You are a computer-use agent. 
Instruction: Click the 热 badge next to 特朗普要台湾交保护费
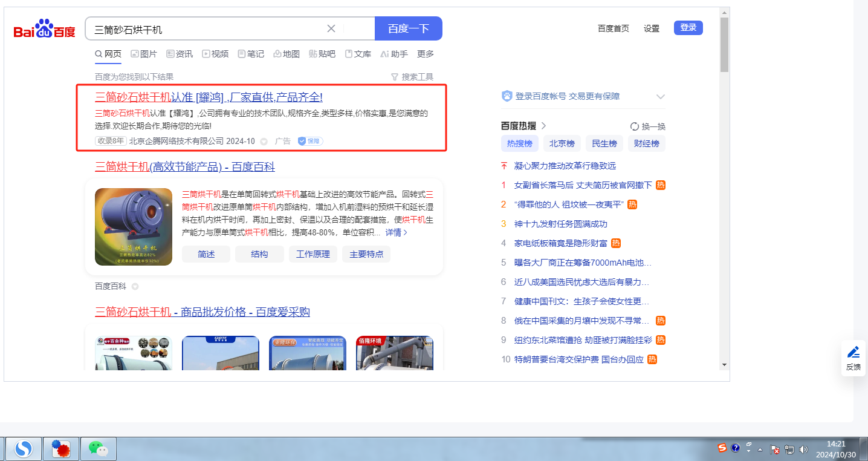(652, 359)
